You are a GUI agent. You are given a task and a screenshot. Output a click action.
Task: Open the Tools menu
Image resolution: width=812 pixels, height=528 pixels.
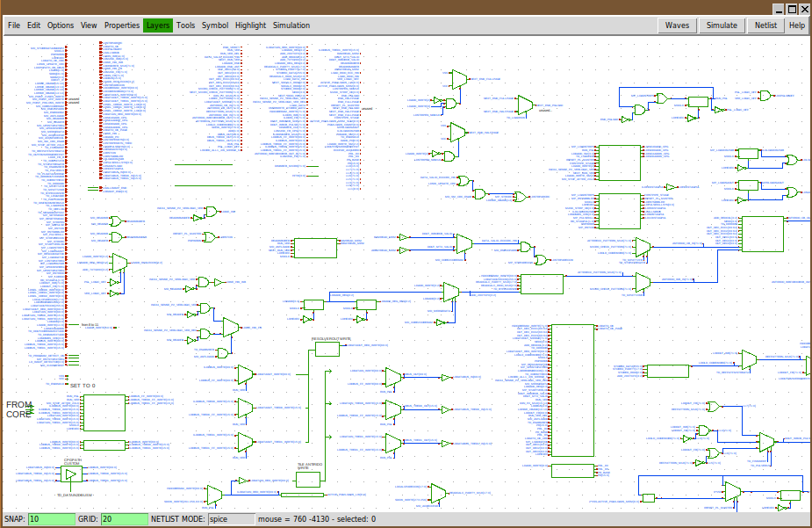pos(185,25)
